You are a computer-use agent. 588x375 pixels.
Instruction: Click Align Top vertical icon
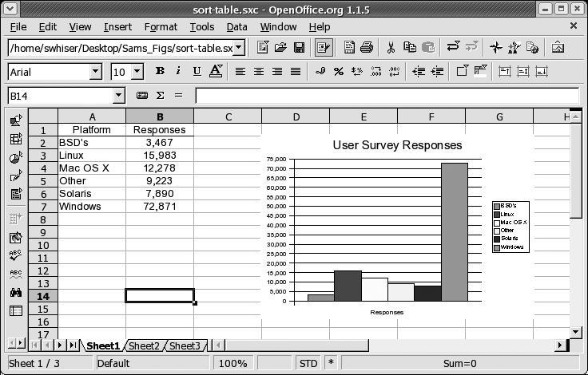[x=505, y=71]
